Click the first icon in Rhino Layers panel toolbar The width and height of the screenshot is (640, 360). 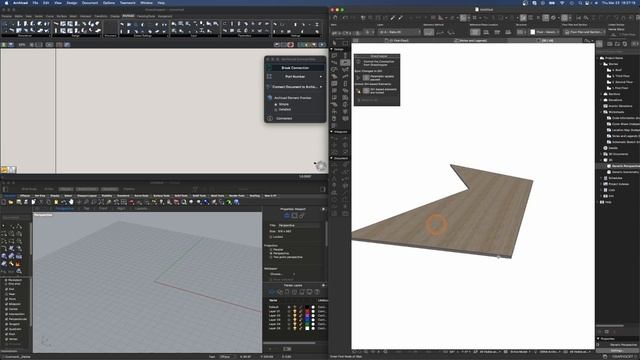272,292
